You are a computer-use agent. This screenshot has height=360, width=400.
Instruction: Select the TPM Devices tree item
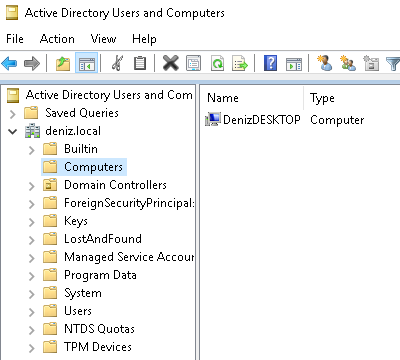pyautogui.click(x=98, y=347)
